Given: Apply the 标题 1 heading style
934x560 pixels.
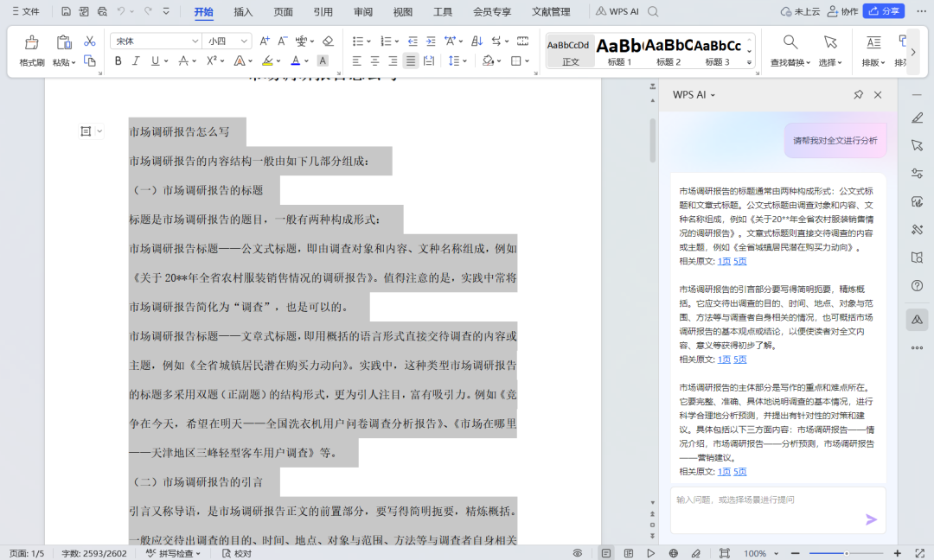Looking at the screenshot, I should [619, 51].
